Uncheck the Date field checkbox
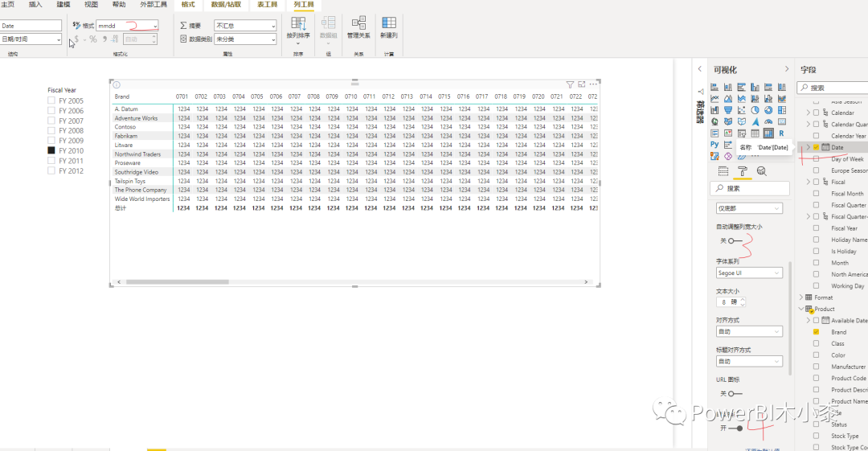The image size is (868, 451). [816, 147]
